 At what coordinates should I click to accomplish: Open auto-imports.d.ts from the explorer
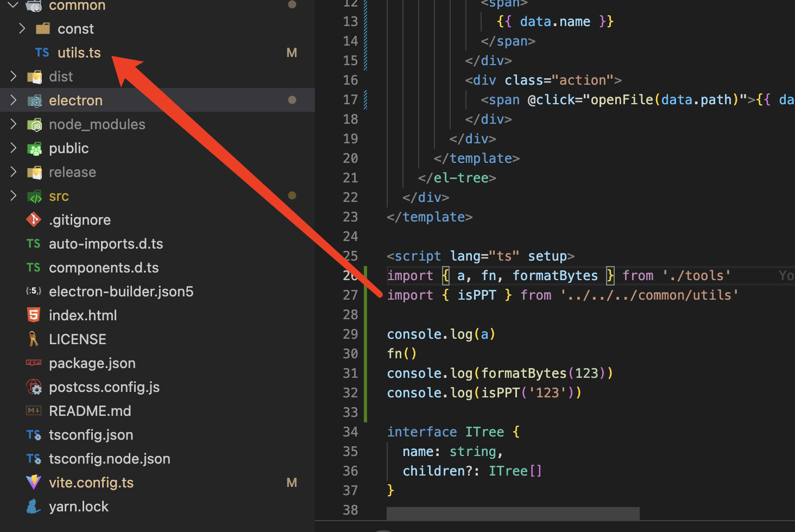[106, 243]
